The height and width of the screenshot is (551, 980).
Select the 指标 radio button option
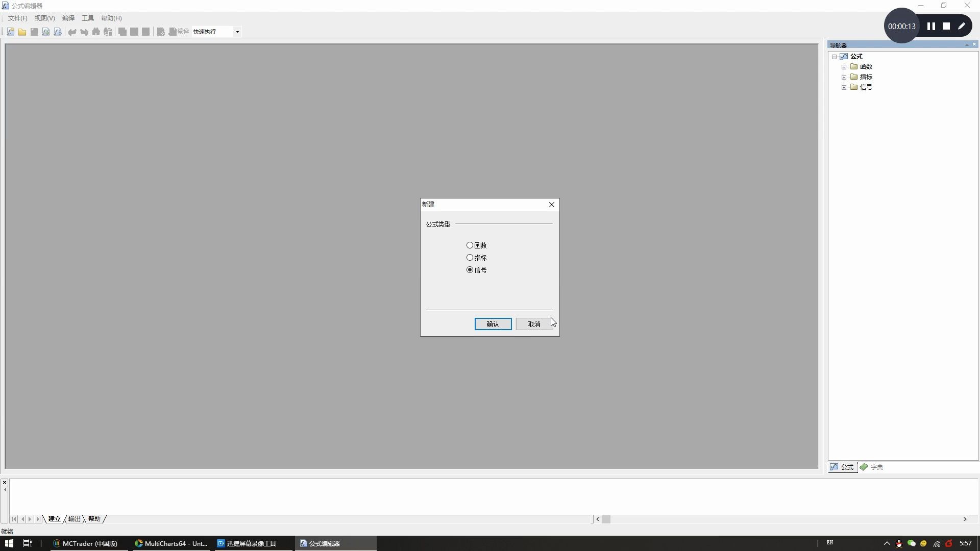pyautogui.click(x=469, y=258)
